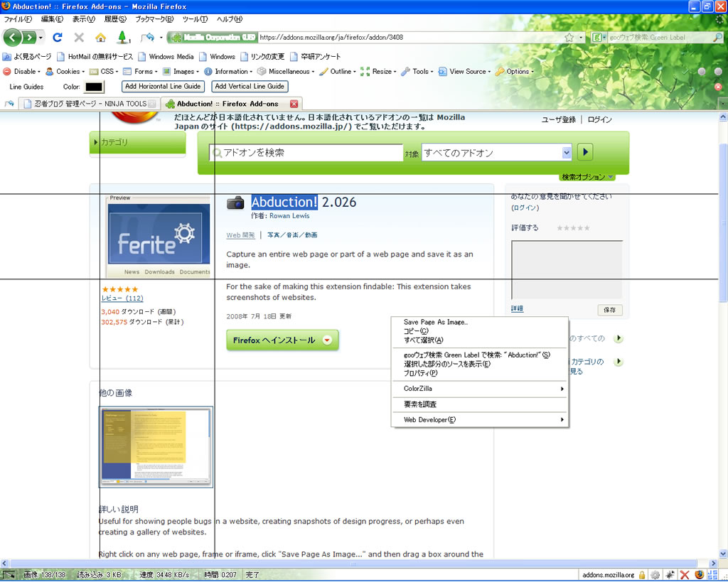Click the green arrow beside すべての link

(618, 338)
